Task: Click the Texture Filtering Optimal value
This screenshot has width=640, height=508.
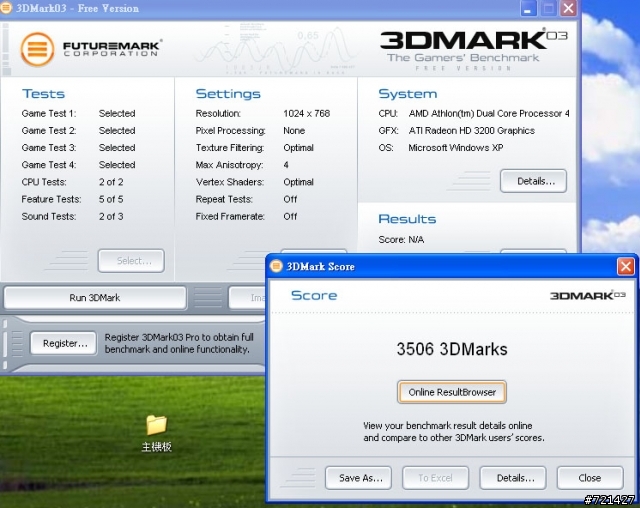Action: (x=298, y=148)
